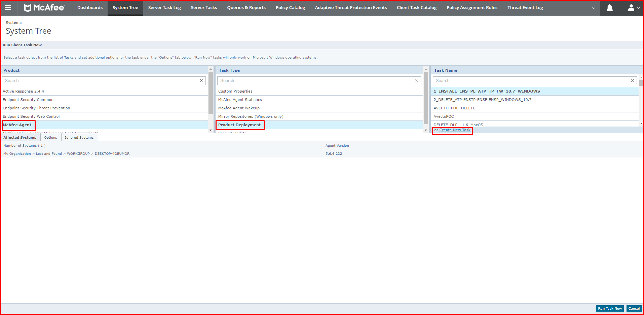Open Queries & Reports
This screenshot has height=315, width=644.
[x=246, y=8]
